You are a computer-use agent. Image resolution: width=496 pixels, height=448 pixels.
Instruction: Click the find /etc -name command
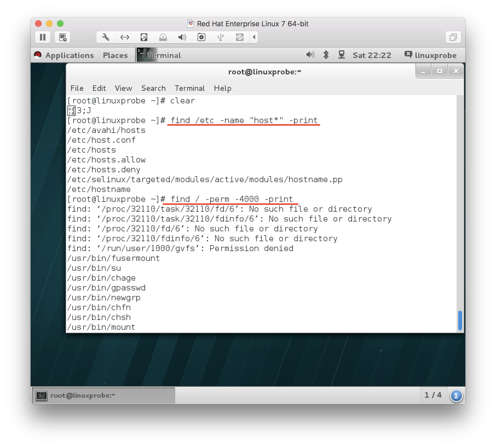[244, 120]
